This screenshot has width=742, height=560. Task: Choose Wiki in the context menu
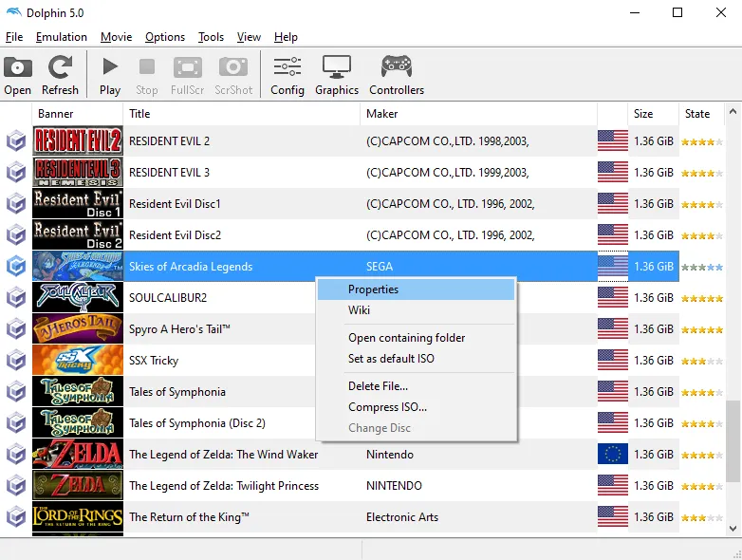(x=416, y=310)
